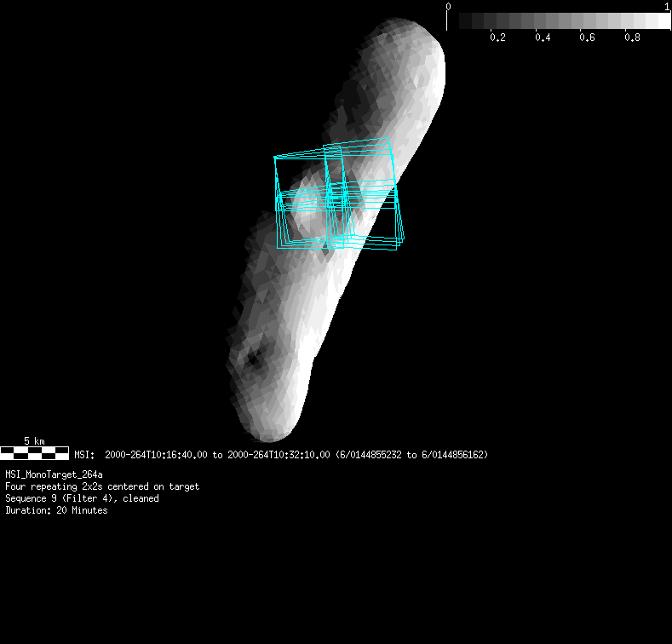Click the '0.2' tick label on color bar
672x644 pixels.
[497, 37]
